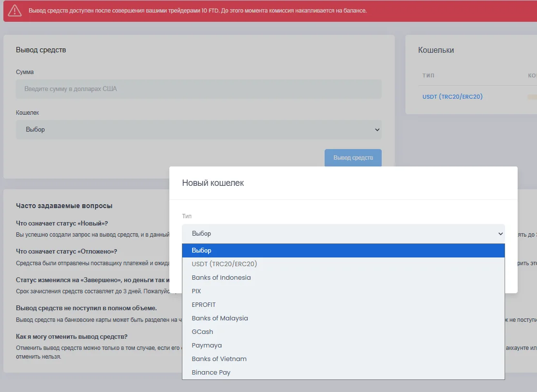The width and height of the screenshot is (537, 392).
Task: Click the 'Новый кошелек' dialog title
Action: click(x=213, y=183)
